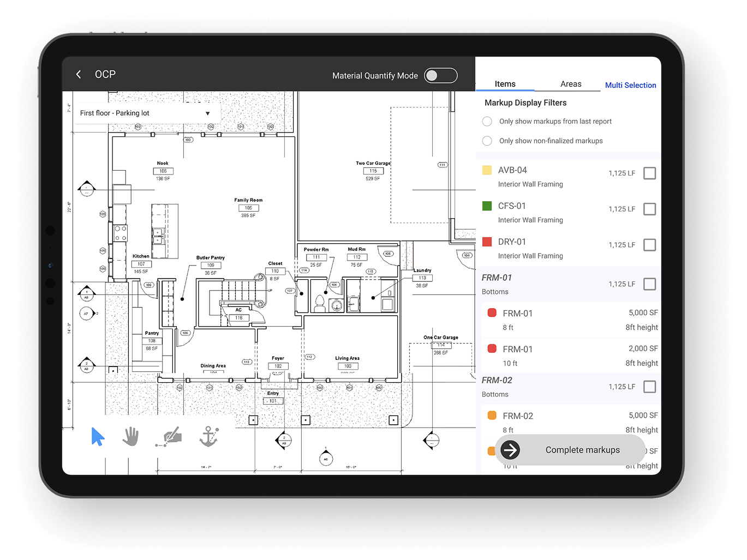Screen dimensions: 747x560
Task: Switch to the Areas tab
Action: pyautogui.click(x=571, y=84)
